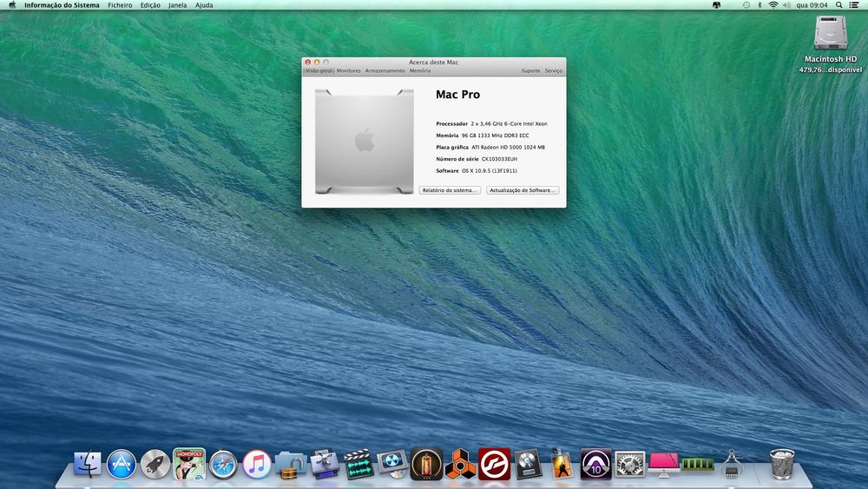Switch to the Armazenamento tab
Screen dimensions: 868x489
coord(385,71)
